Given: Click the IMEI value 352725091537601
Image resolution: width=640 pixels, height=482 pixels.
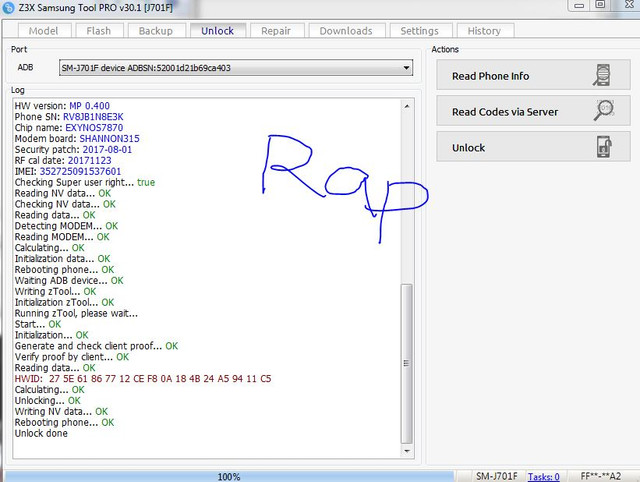Looking at the screenshot, I should tap(80, 171).
